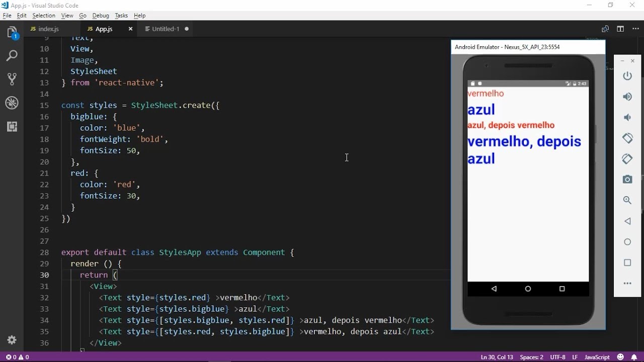The image size is (644, 362).
Task: Change end of line via LF
Action: click(x=576, y=357)
